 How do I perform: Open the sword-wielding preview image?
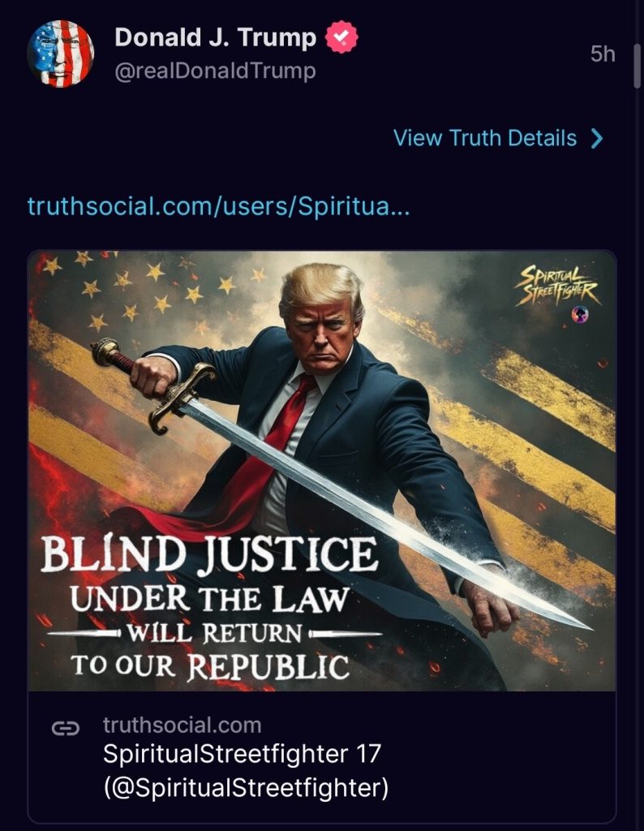[x=322, y=471]
